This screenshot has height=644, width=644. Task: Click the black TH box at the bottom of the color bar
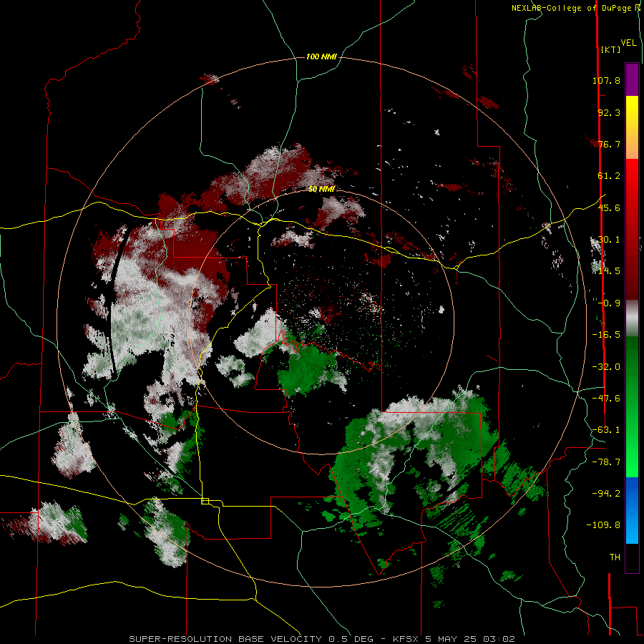pyautogui.click(x=632, y=558)
